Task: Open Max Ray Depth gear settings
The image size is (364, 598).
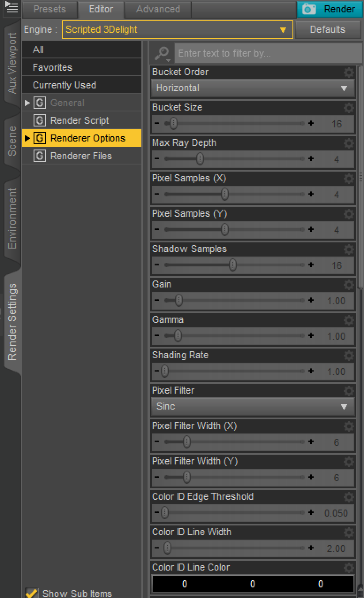Action: 349,143
